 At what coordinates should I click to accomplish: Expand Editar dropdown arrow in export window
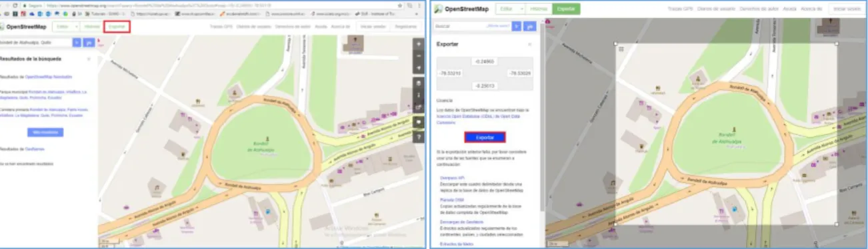point(522,9)
